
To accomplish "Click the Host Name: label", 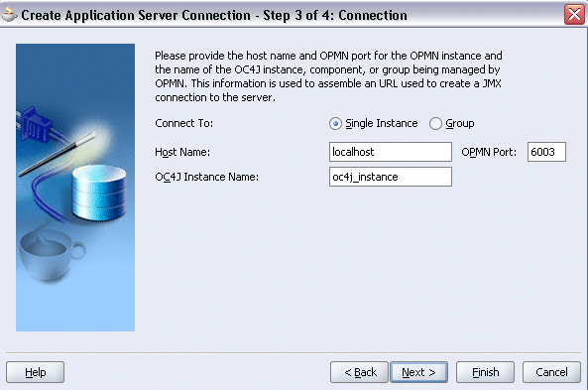I will [182, 152].
